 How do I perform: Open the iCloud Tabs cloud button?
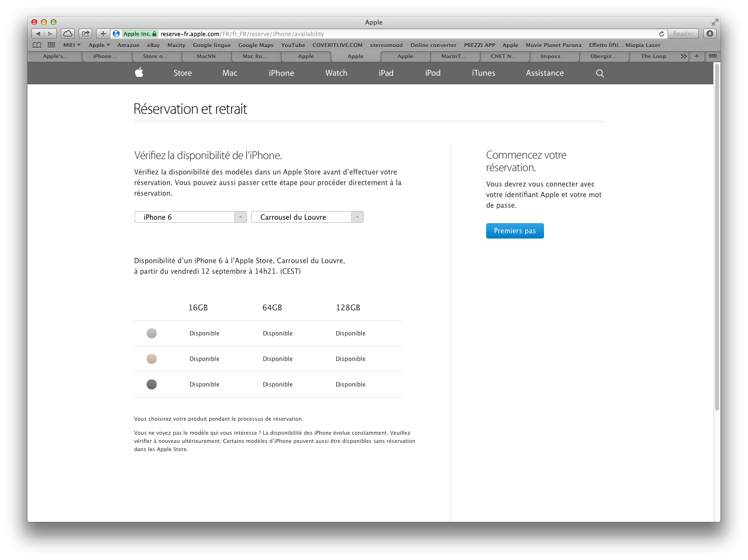pos(68,34)
